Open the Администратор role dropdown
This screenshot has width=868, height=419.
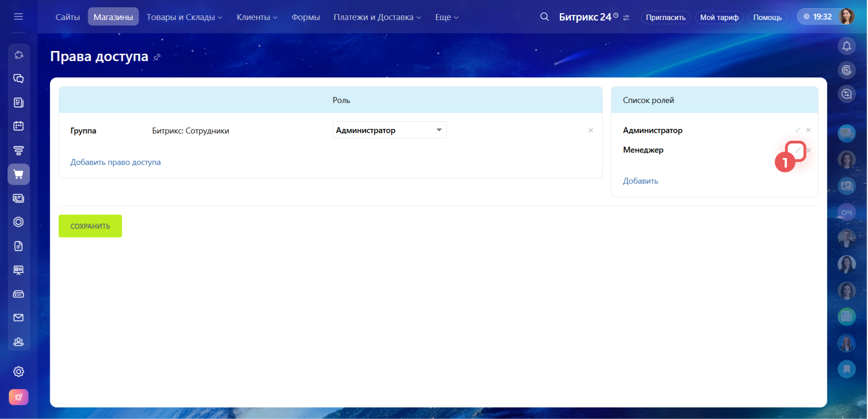389,130
